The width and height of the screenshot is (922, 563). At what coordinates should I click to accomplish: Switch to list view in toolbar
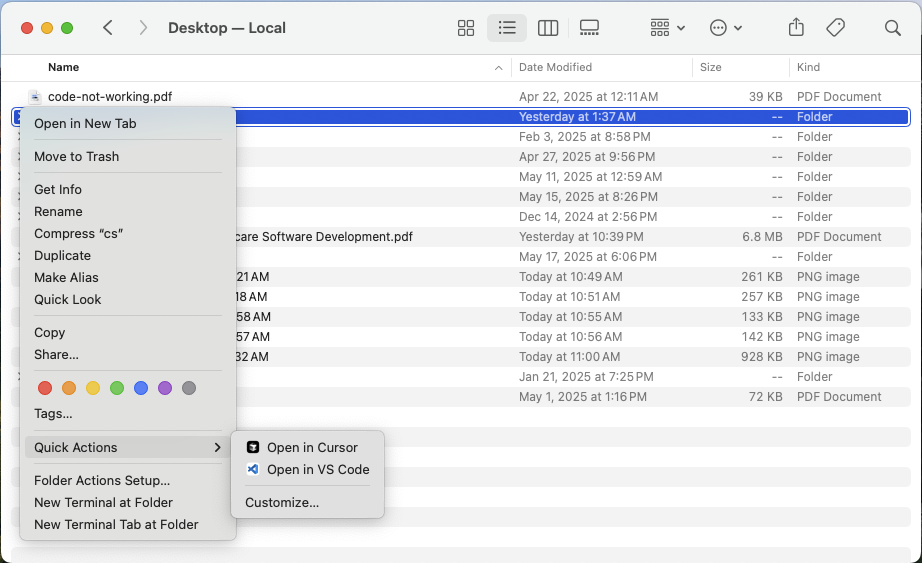[507, 28]
